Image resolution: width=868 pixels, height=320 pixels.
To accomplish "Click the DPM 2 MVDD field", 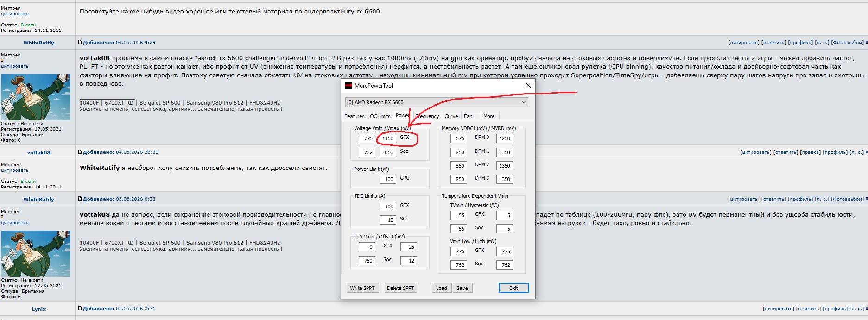I will pos(504,166).
